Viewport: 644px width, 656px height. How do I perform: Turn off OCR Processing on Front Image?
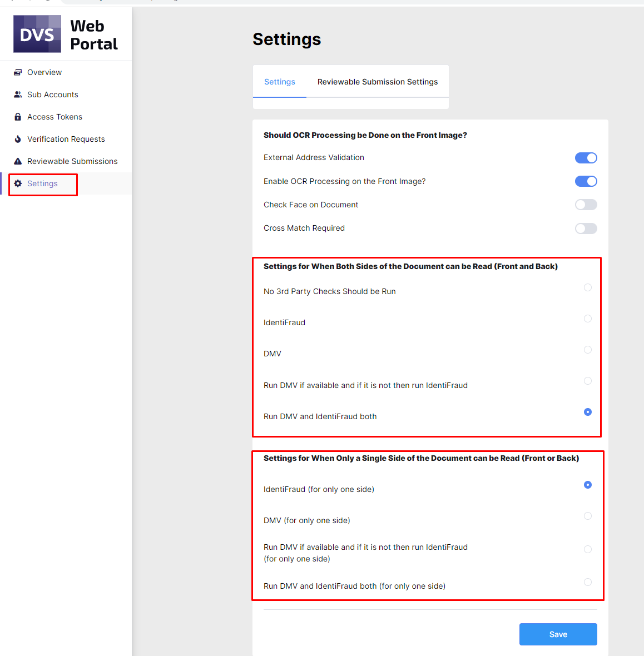(586, 181)
